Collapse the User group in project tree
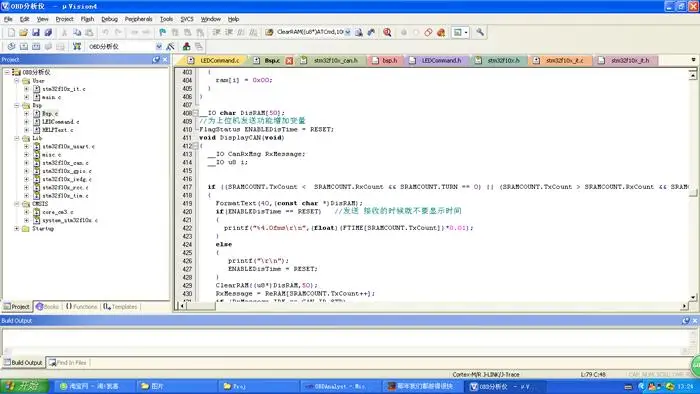The width and height of the screenshot is (700, 394). tap(17, 81)
